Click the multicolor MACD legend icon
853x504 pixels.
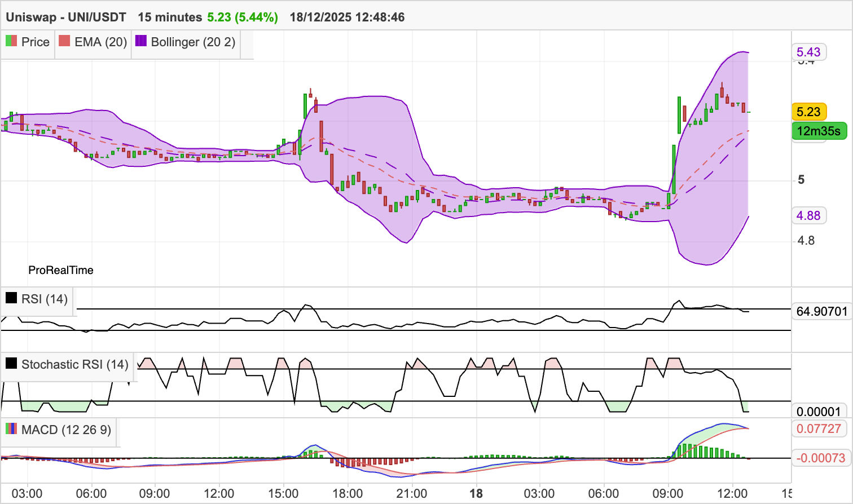(11, 429)
